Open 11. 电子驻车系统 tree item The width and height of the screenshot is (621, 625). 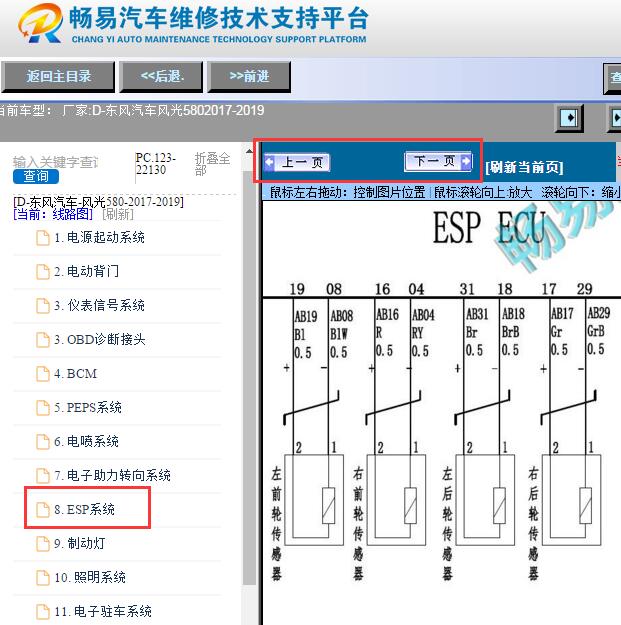point(103,611)
